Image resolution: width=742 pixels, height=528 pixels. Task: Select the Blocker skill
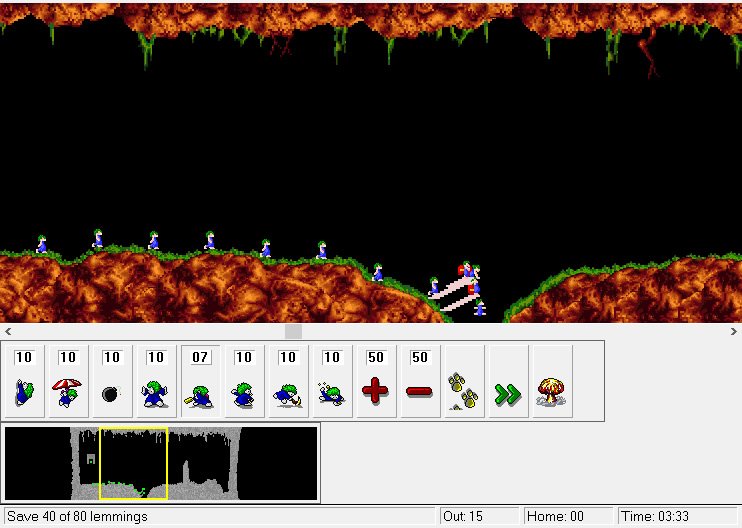(156, 381)
